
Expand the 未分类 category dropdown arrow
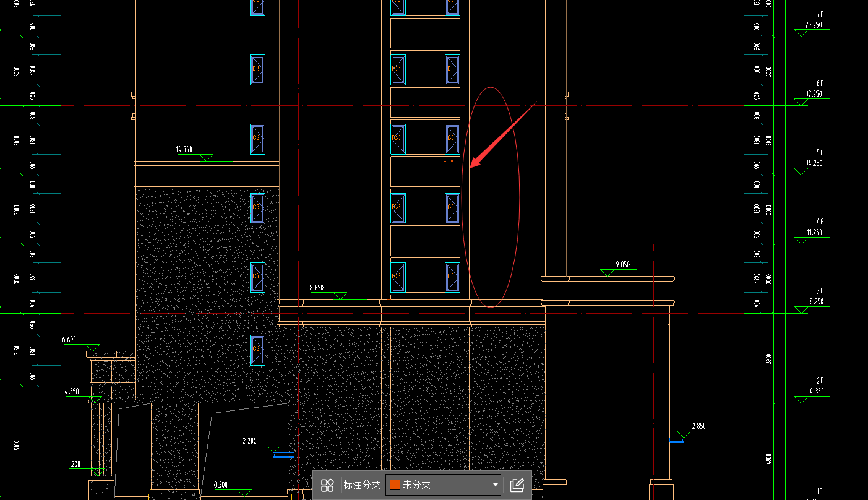tap(495, 485)
